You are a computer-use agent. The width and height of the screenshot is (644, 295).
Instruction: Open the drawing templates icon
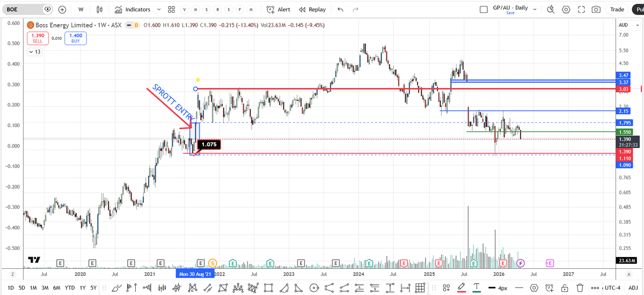(x=447, y=288)
